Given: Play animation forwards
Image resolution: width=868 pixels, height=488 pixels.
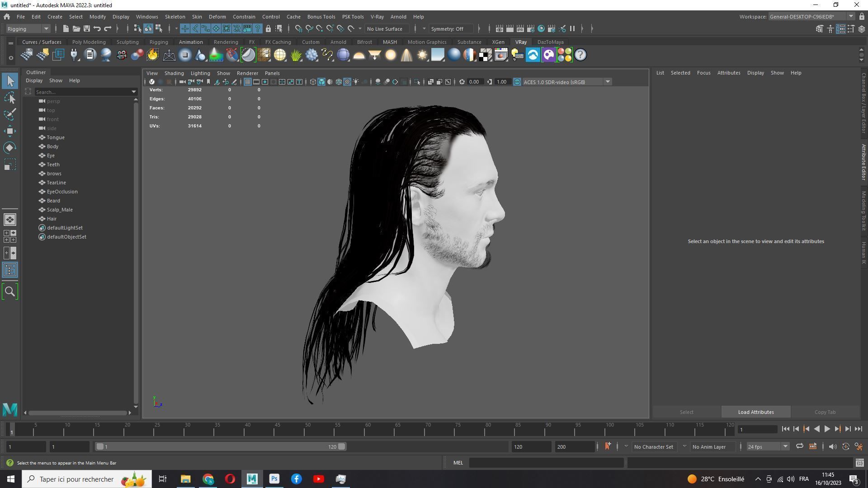Looking at the screenshot, I should point(827,429).
